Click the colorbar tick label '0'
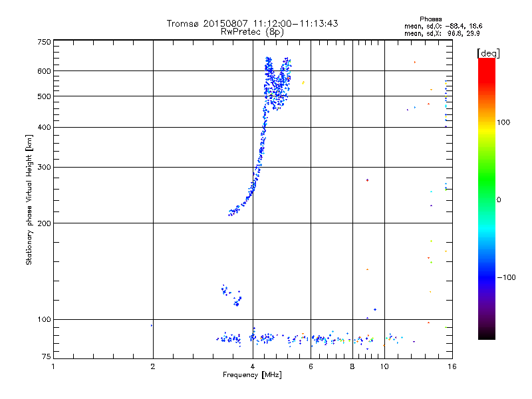The width and height of the screenshot is (532, 399). 499,200
